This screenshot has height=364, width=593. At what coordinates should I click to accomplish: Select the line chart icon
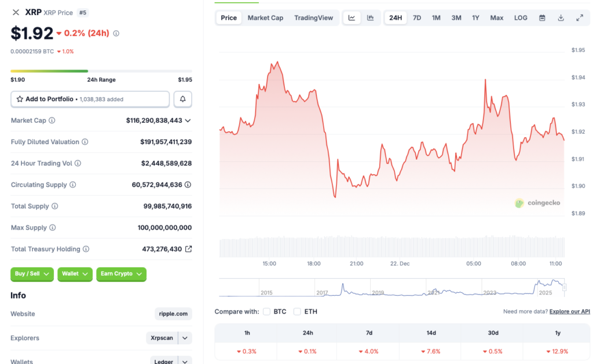click(x=352, y=17)
